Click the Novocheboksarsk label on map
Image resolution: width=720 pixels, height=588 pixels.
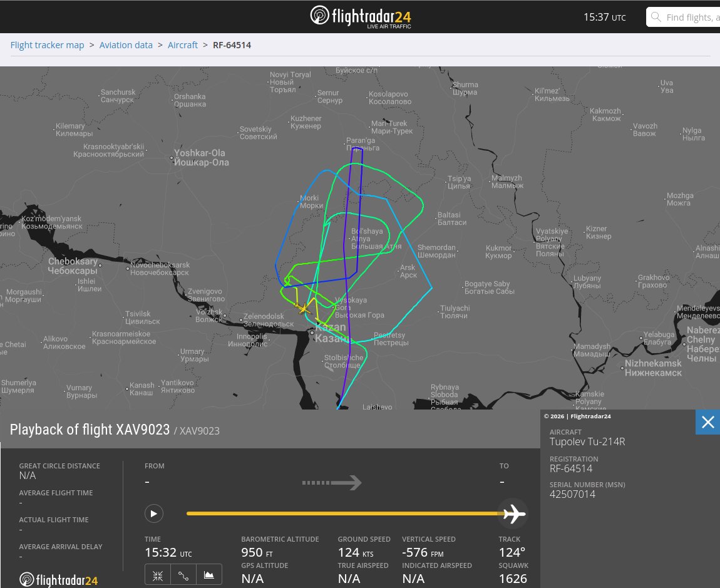[159, 269]
